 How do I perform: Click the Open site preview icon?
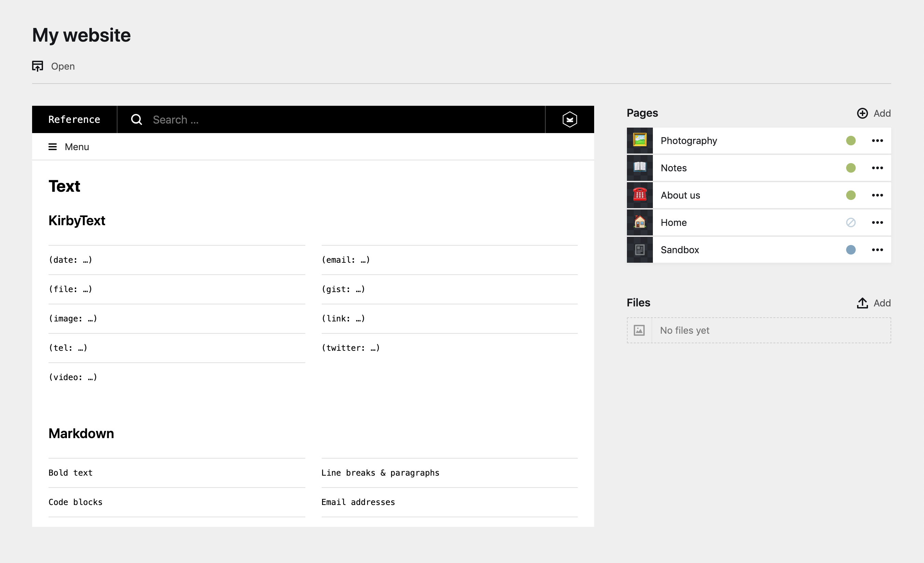[x=38, y=66]
